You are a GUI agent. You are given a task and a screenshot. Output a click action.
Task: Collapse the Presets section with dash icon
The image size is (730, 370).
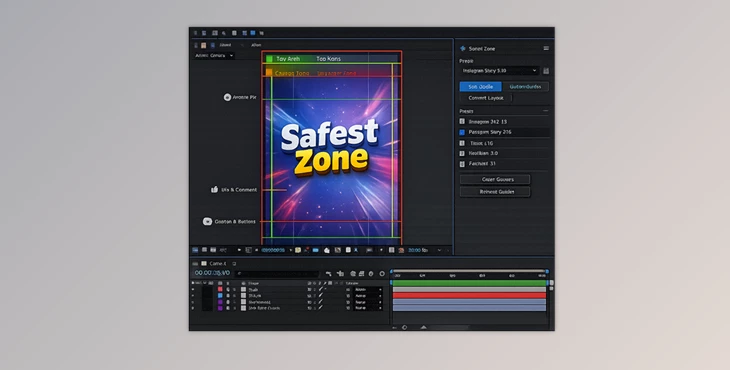tap(546, 111)
